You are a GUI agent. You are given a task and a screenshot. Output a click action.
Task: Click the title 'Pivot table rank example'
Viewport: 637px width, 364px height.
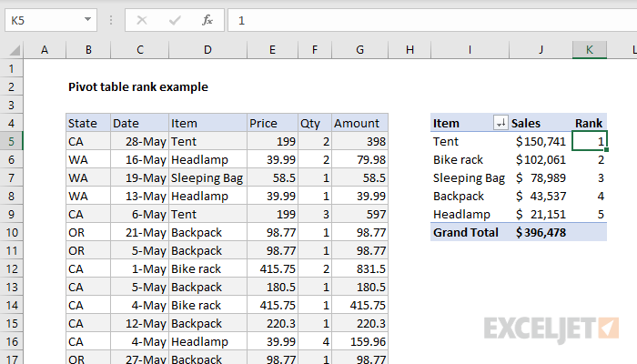(x=138, y=87)
